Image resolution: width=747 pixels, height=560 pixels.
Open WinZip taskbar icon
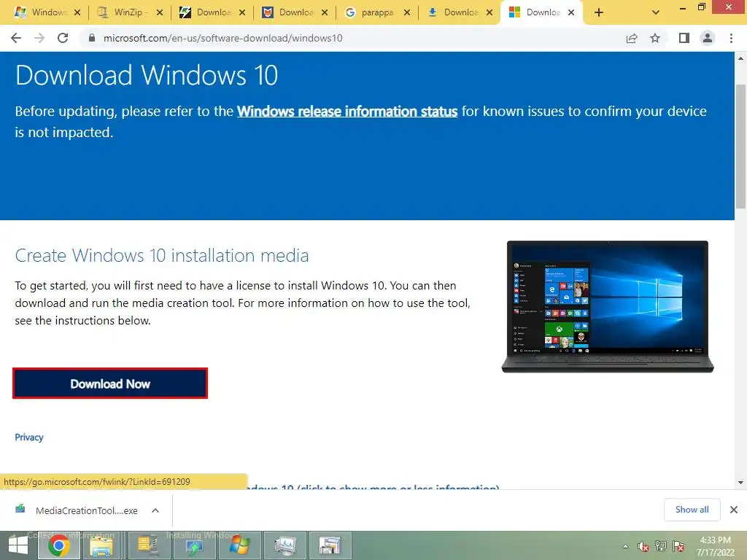[x=148, y=545]
